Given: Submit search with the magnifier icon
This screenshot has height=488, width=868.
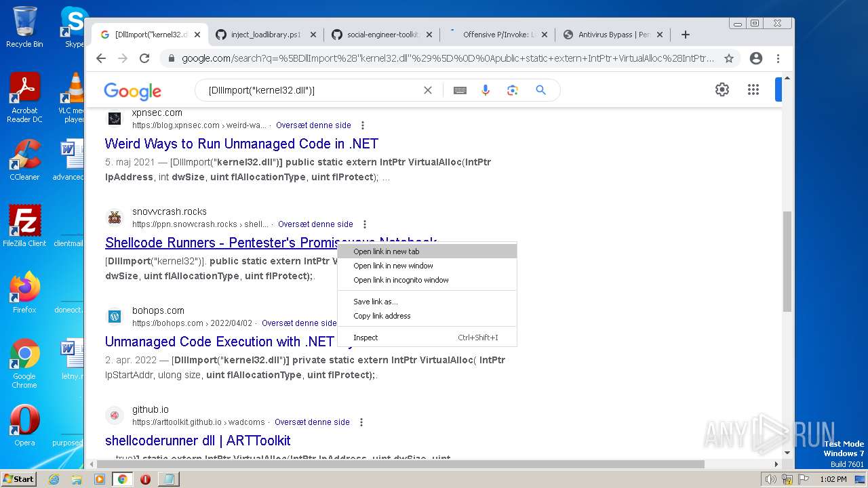Looking at the screenshot, I should click(x=540, y=90).
